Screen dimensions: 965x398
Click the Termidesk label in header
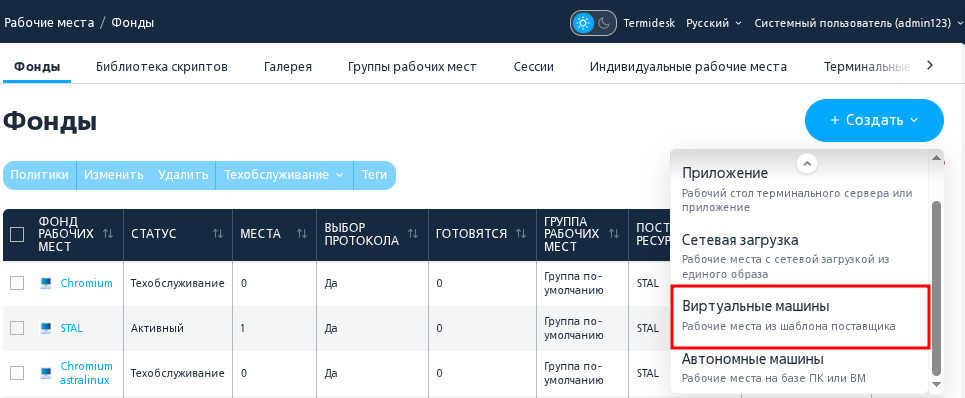pyautogui.click(x=649, y=23)
